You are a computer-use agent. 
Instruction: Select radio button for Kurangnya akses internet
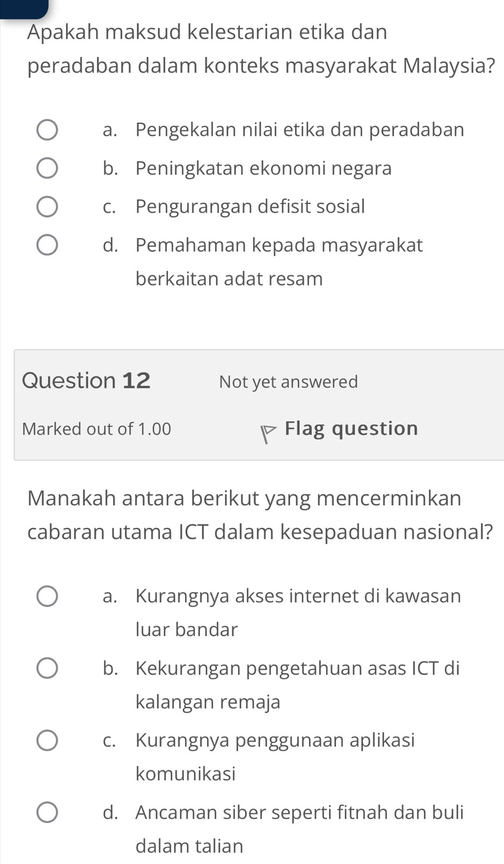[47, 596]
